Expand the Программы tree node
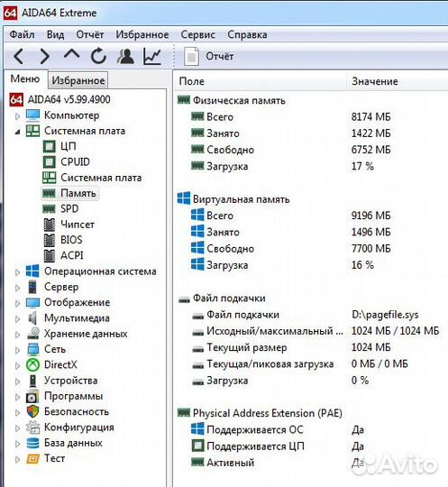 (x=18, y=397)
